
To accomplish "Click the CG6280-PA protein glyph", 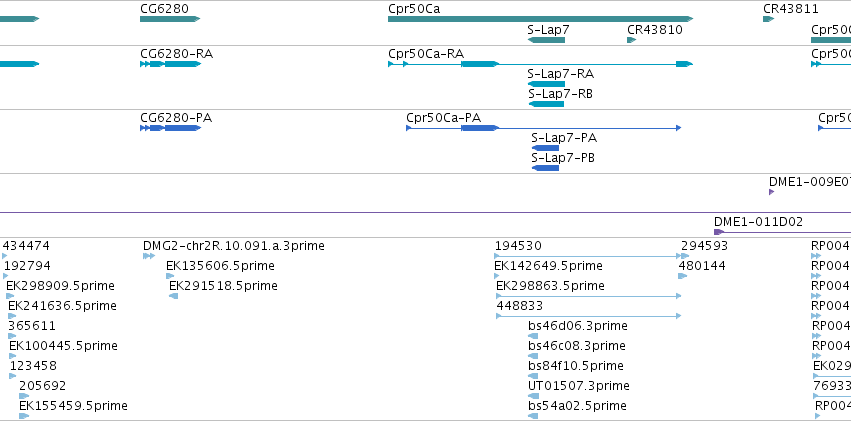I will 170,128.
